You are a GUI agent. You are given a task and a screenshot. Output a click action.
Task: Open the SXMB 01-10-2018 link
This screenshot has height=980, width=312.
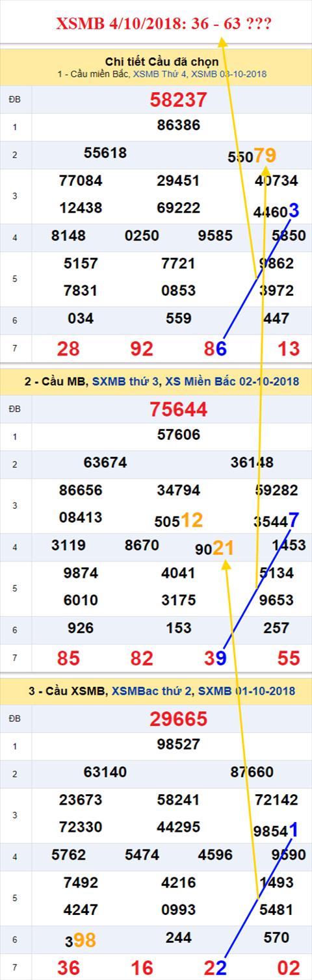246,691
